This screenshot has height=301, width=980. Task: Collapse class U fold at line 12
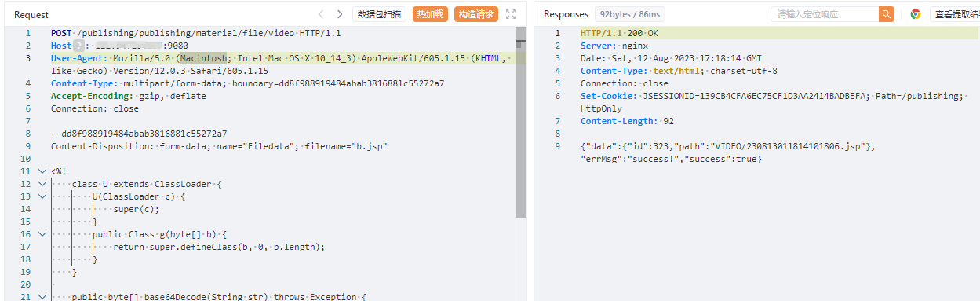coord(42,184)
